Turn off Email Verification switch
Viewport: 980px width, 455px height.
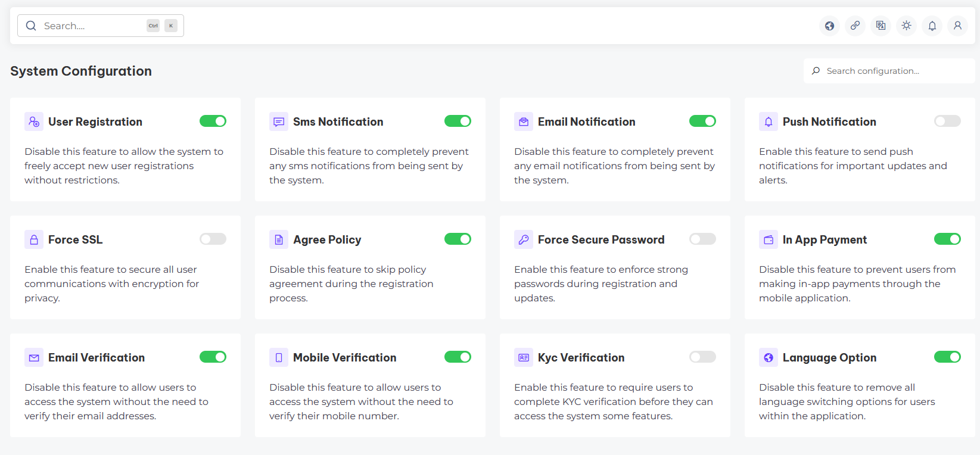point(213,357)
